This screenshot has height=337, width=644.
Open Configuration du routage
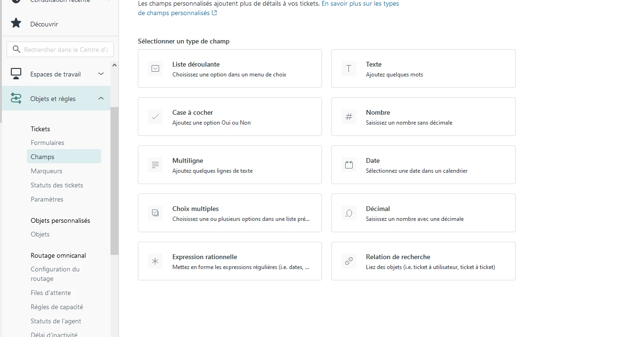click(x=55, y=274)
